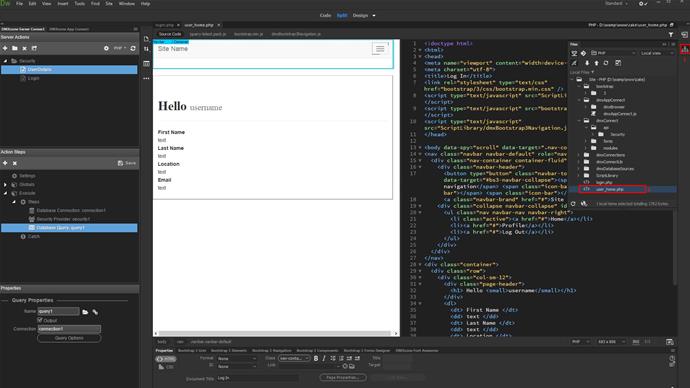Open the Connection dropdown in Query Properties
690x388 pixels.
(x=69, y=329)
